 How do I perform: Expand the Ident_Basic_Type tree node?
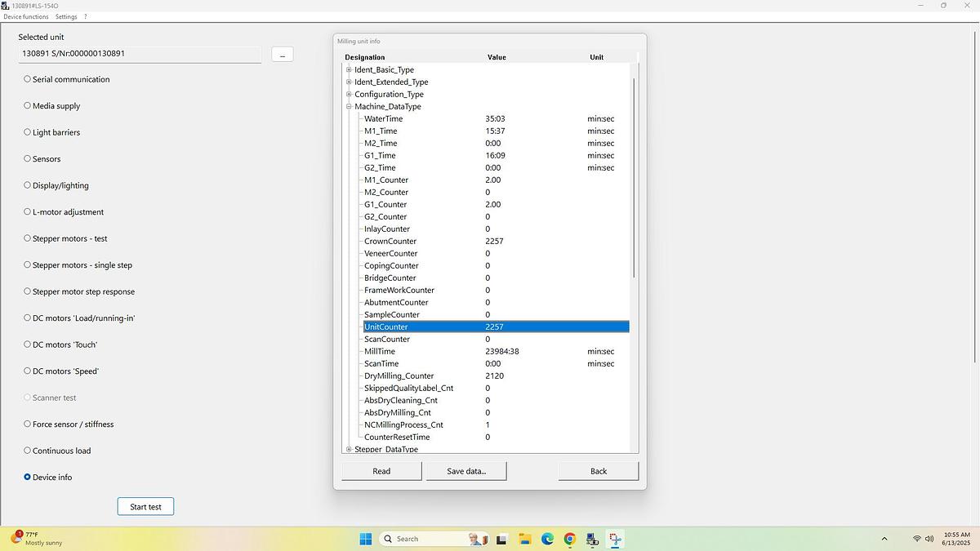click(349, 70)
